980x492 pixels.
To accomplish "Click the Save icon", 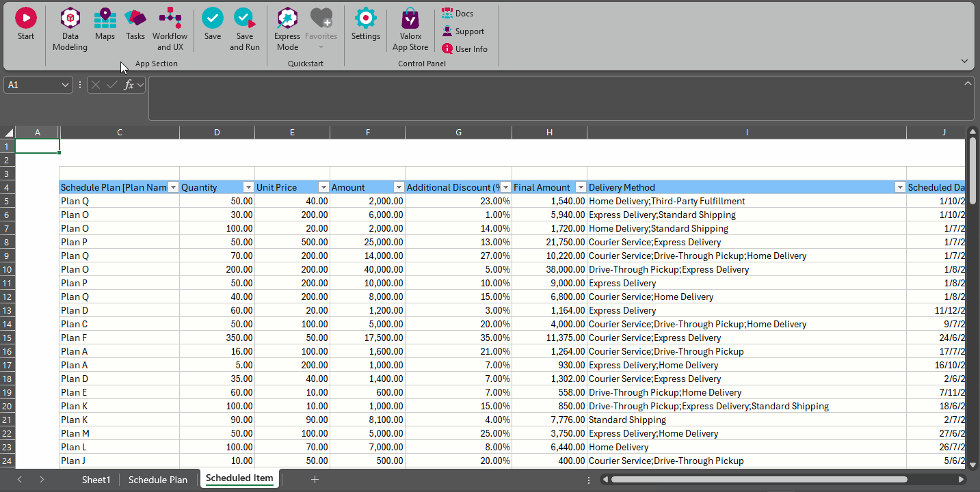I will point(213,18).
